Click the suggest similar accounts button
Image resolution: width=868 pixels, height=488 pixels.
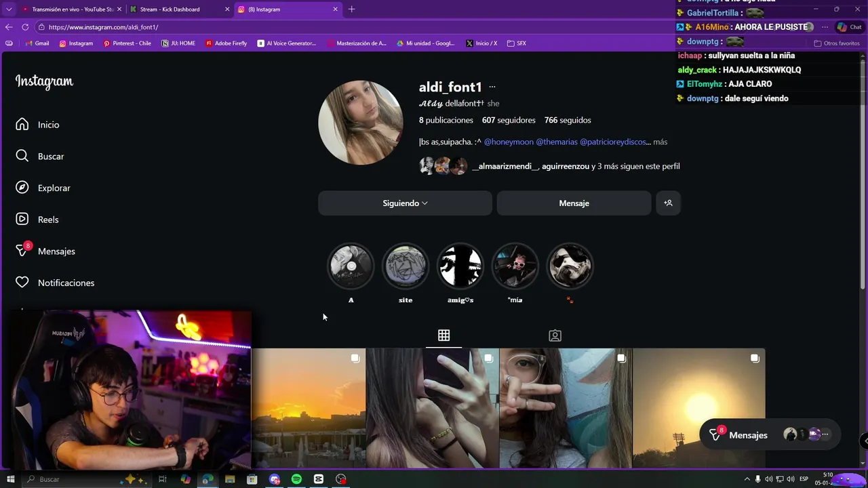pyautogui.click(x=668, y=203)
